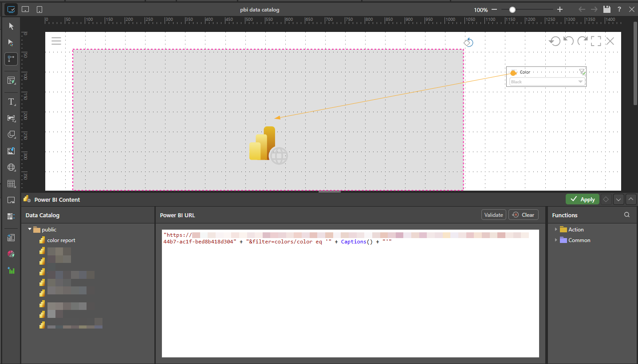Image resolution: width=638 pixels, height=364 pixels.
Task: Click fullscreen icon on canvas
Action: pos(596,41)
